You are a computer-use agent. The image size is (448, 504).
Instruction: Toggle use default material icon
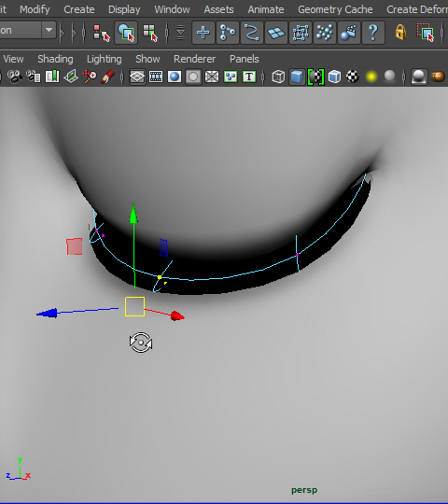pos(315,77)
